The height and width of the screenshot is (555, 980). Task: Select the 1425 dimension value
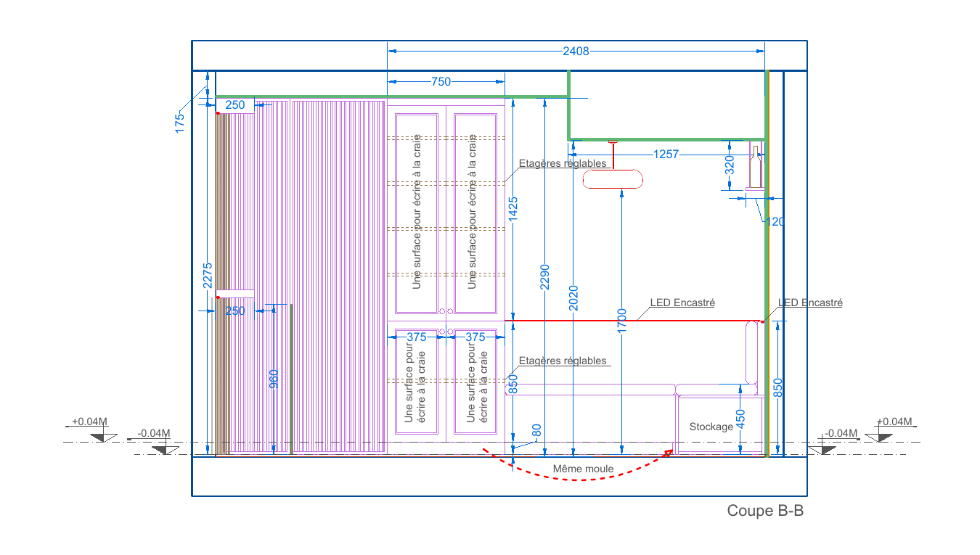point(513,210)
